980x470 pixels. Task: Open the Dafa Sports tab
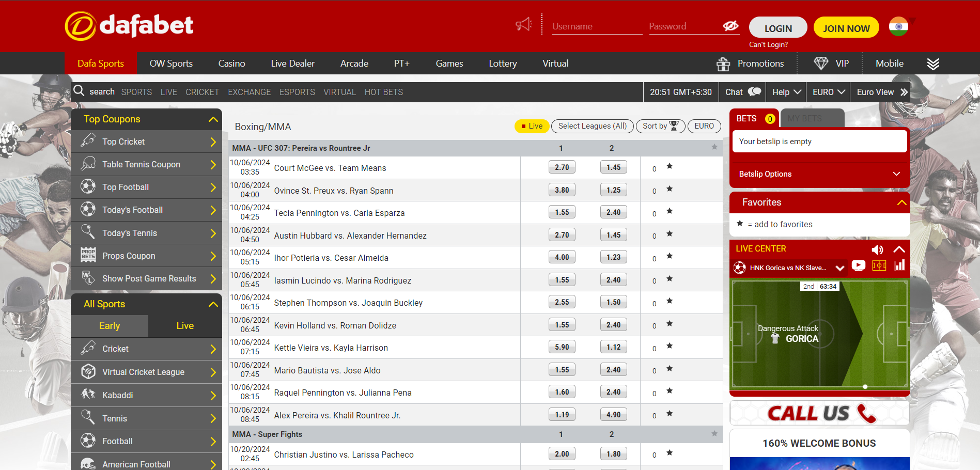point(101,64)
